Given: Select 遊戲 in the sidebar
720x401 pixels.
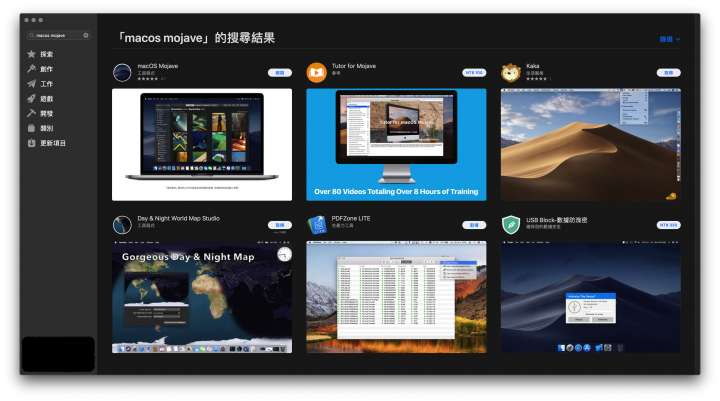Looking at the screenshot, I should click(x=46, y=98).
